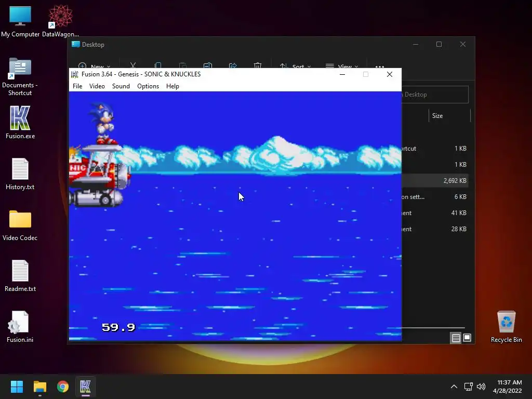Click the Rename icon in Explorer toolbar
The image size is (532, 399).
click(x=208, y=65)
